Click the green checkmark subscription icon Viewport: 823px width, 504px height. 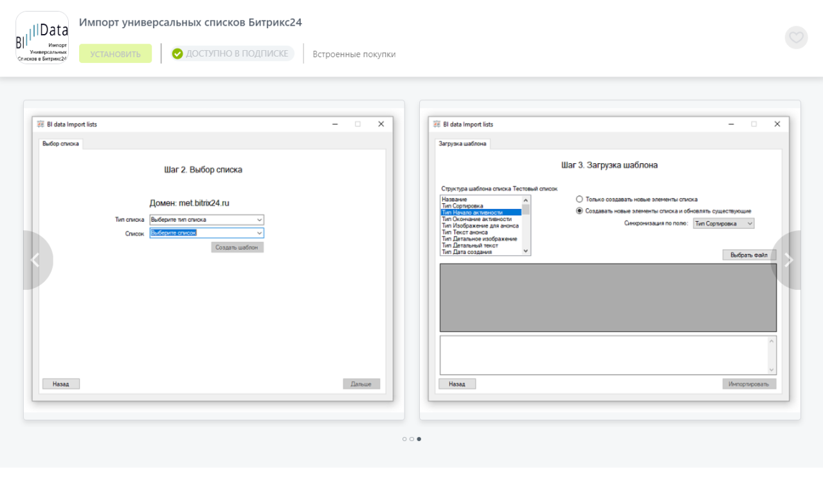coord(177,53)
